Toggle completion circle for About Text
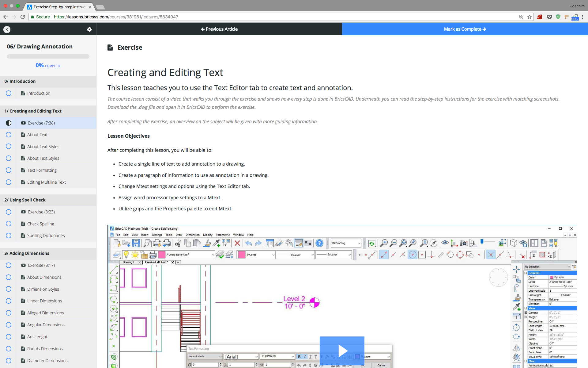The image size is (588, 368). [x=9, y=135]
